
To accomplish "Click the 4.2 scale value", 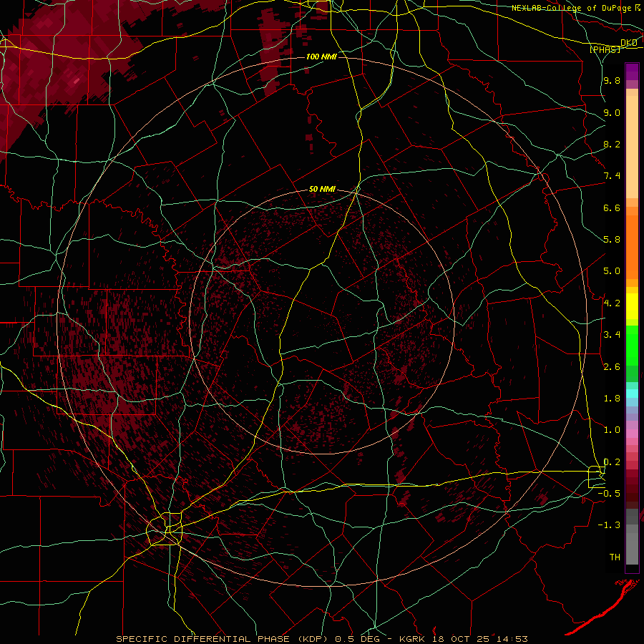I will click(x=612, y=303).
